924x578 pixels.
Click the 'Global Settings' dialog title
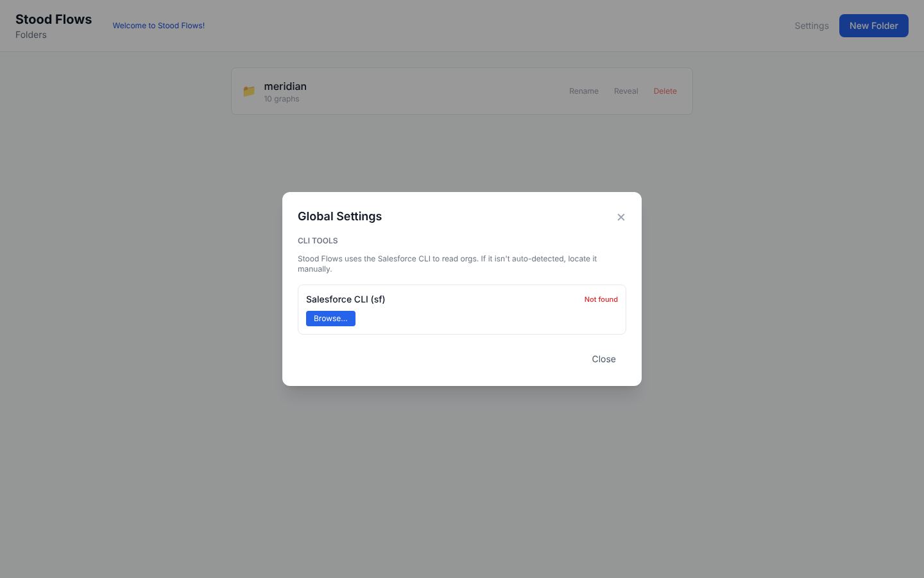coord(339,216)
